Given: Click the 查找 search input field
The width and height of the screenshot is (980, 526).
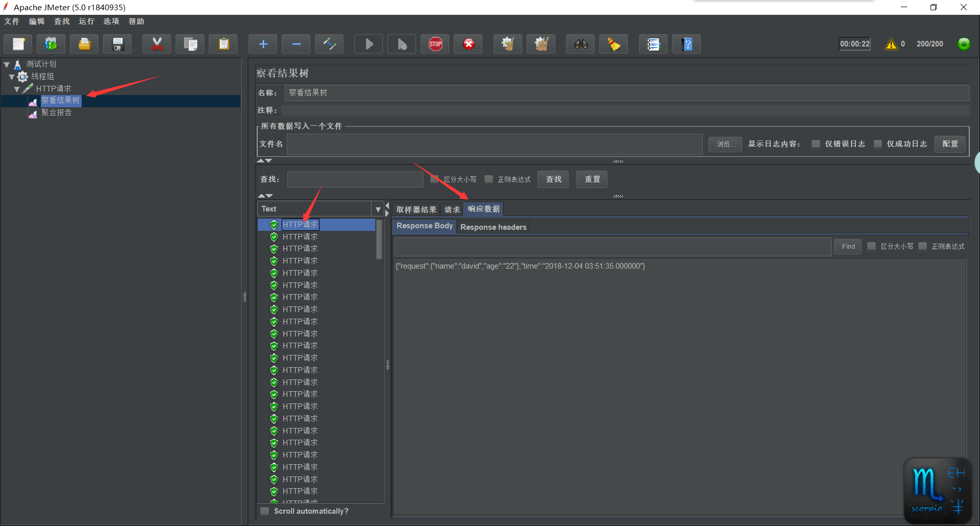Looking at the screenshot, I should 355,179.
